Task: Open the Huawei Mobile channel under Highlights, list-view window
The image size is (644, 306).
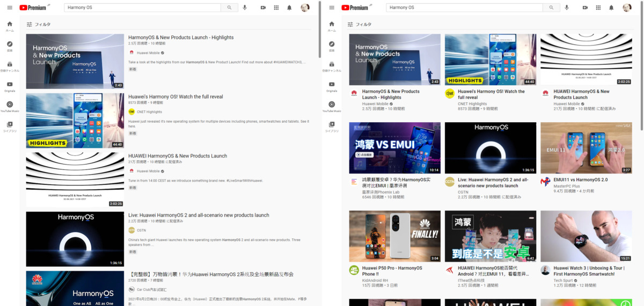Action: pos(148,53)
